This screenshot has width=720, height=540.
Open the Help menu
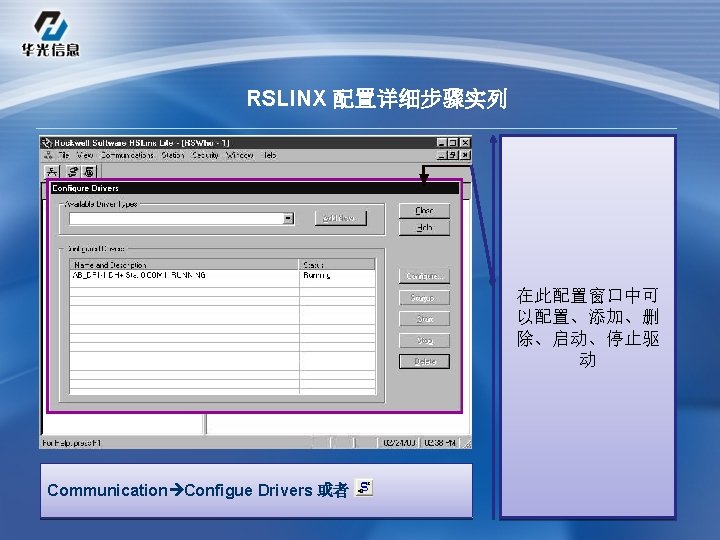[269, 155]
